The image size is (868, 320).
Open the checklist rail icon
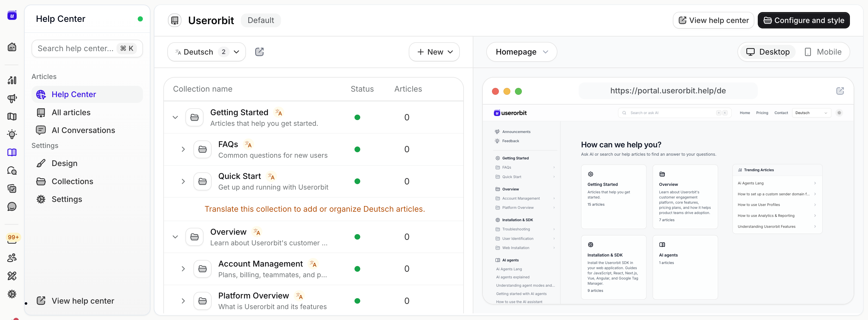click(x=12, y=188)
